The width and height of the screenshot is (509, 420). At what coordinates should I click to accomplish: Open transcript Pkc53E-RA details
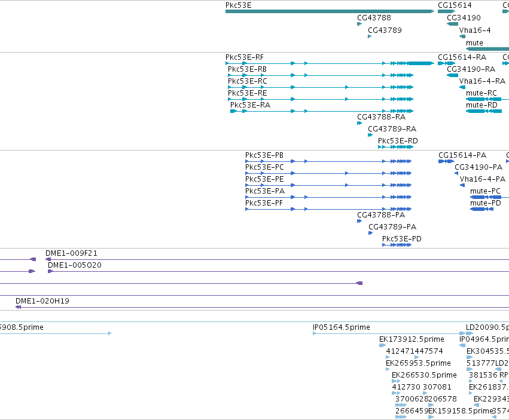250,105
